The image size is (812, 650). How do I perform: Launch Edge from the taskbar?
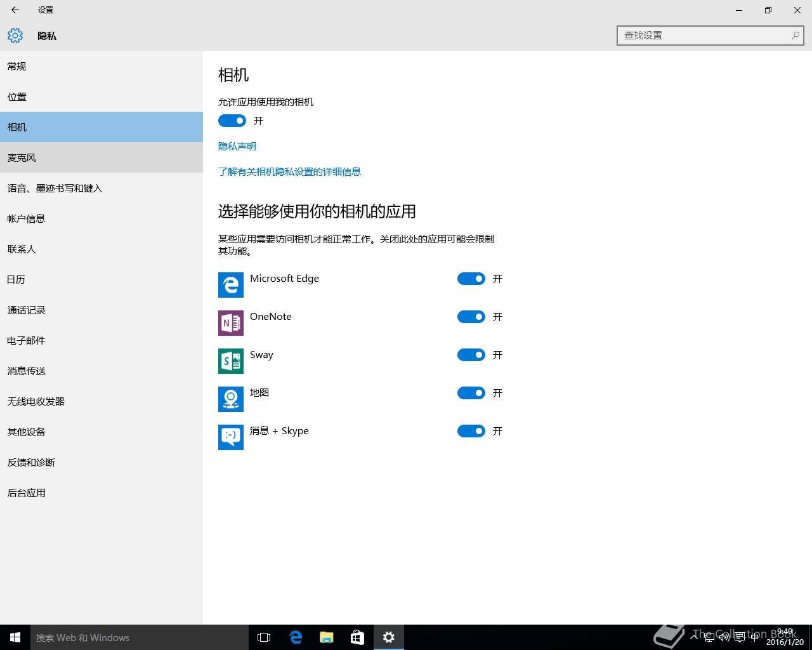pyautogui.click(x=296, y=637)
